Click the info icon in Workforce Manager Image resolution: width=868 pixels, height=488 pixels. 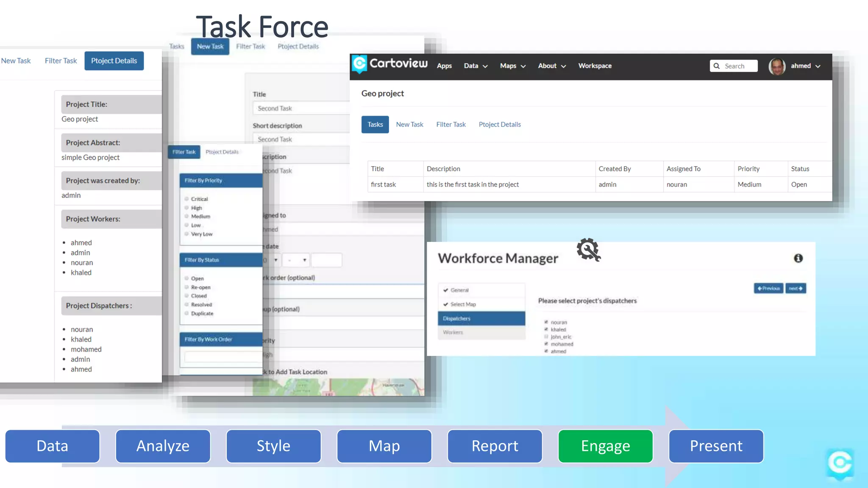click(798, 258)
